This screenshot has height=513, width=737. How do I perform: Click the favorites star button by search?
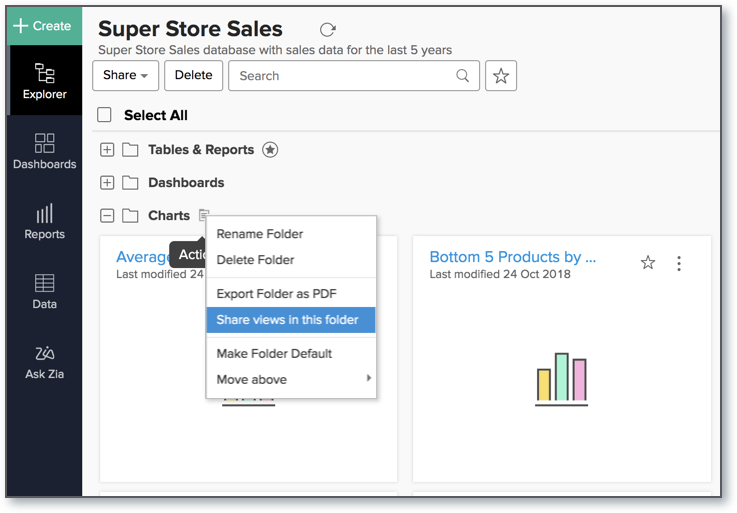(501, 76)
